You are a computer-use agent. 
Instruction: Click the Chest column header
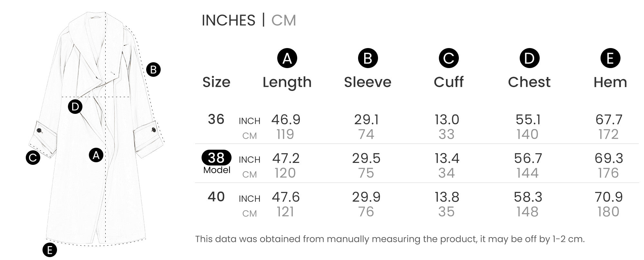(x=529, y=82)
